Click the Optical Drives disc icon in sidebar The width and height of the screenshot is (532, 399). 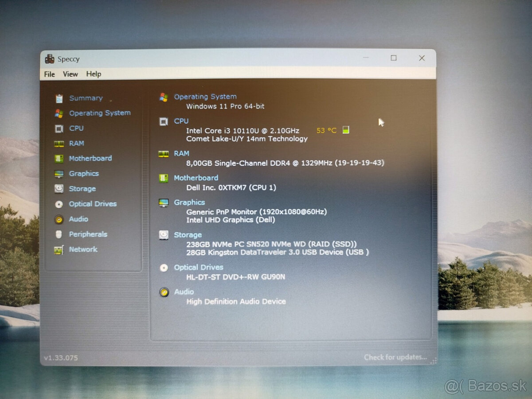pyautogui.click(x=59, y=204)
